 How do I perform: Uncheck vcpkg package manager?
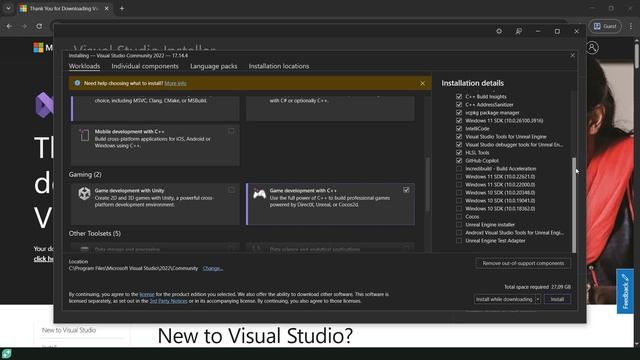[459, 113]
